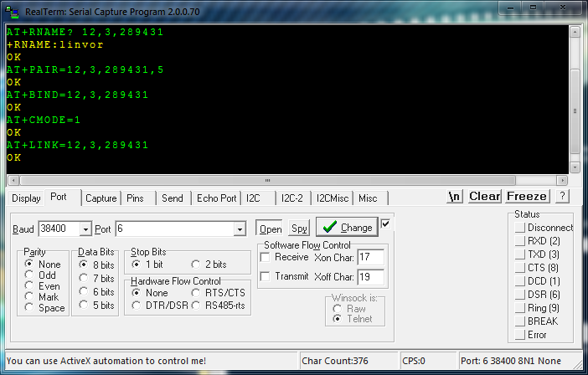Click the Change button with green checkmark
The height and width of the screenshot is (375, 588).
point(346,228)
